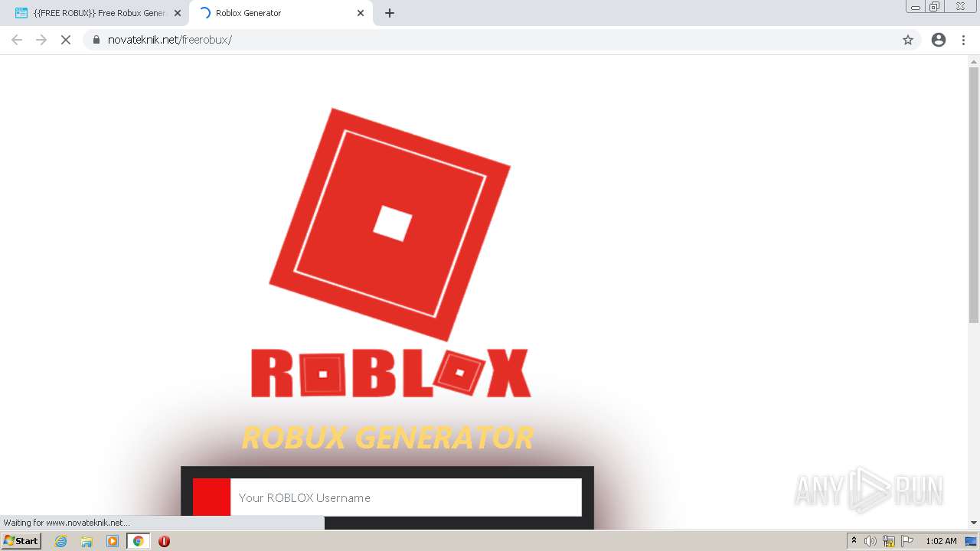
Task: Bookmark this page with star icon
Action: tap(908, 40)
